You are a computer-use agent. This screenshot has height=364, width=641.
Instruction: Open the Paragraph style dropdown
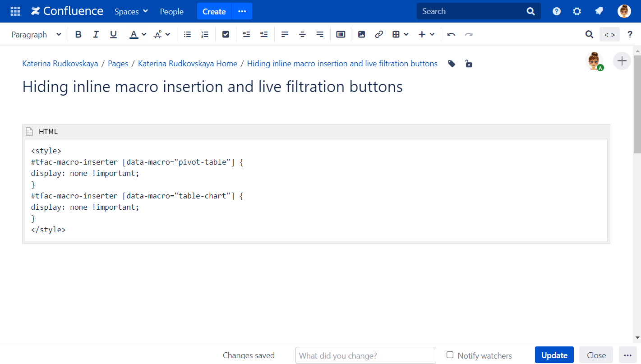point(36,34)
